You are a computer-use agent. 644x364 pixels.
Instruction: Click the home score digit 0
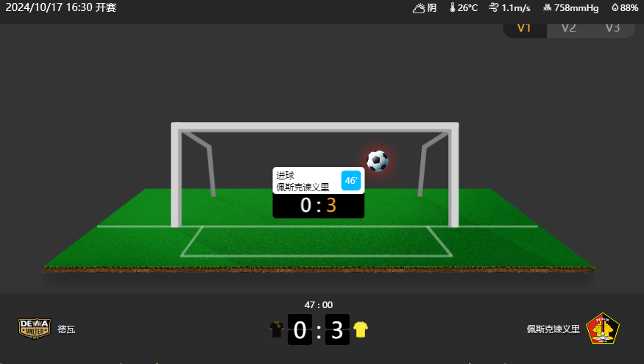300,329
